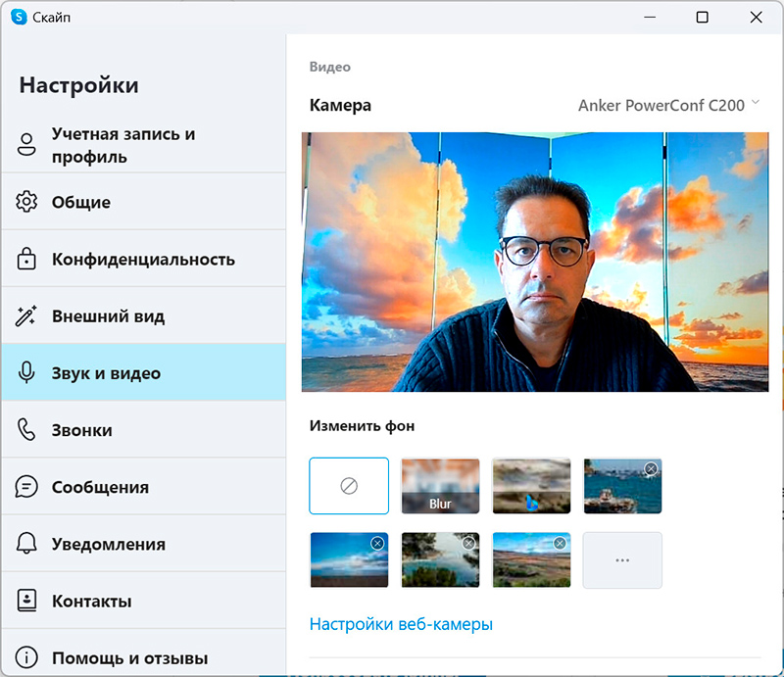This screenshot has width=784, height=677.
Task: Click the gear icon for Общие
Action: (26, 203)
